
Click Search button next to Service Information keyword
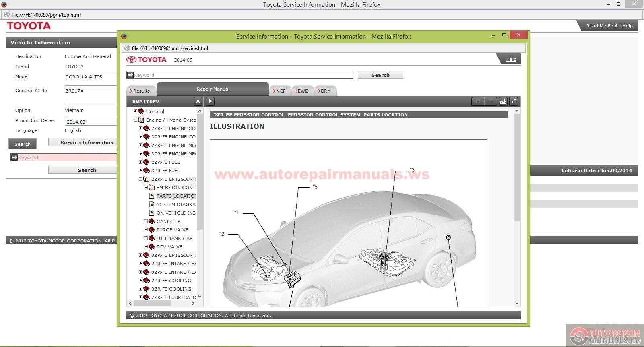click(380, 75)
